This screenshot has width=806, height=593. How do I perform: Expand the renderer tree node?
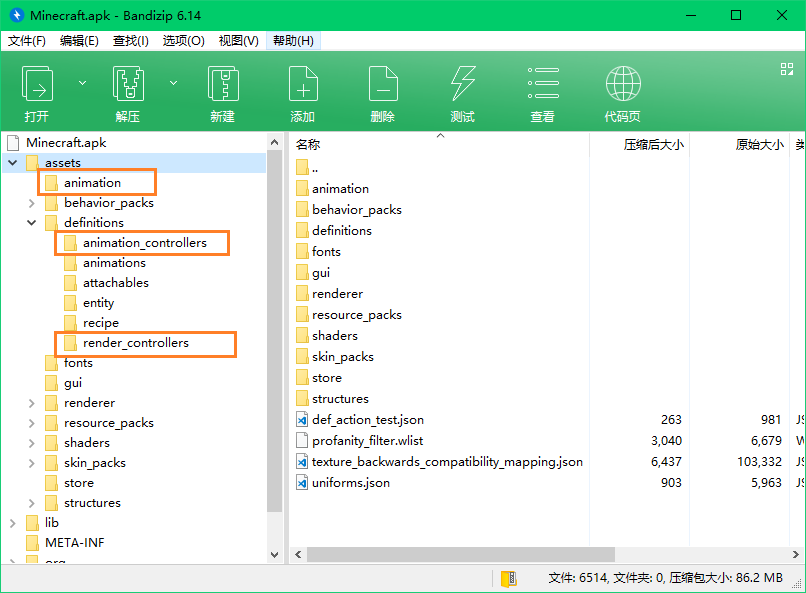point(32,403)
